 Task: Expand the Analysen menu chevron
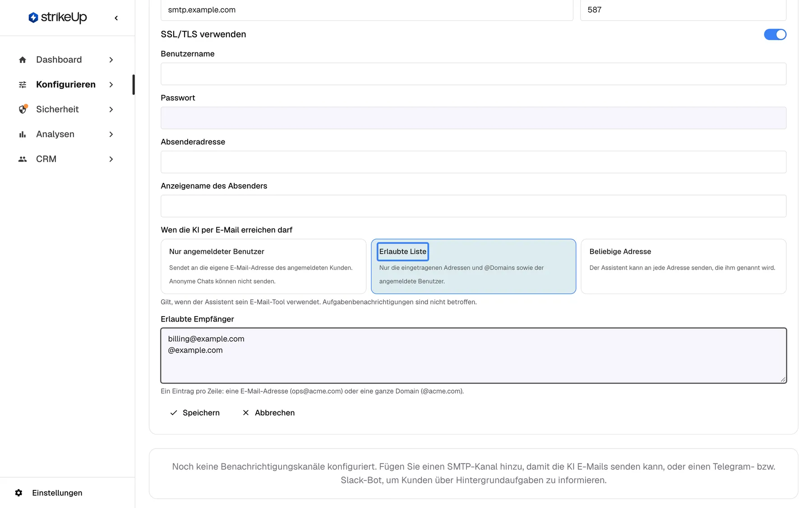(111, 134)
